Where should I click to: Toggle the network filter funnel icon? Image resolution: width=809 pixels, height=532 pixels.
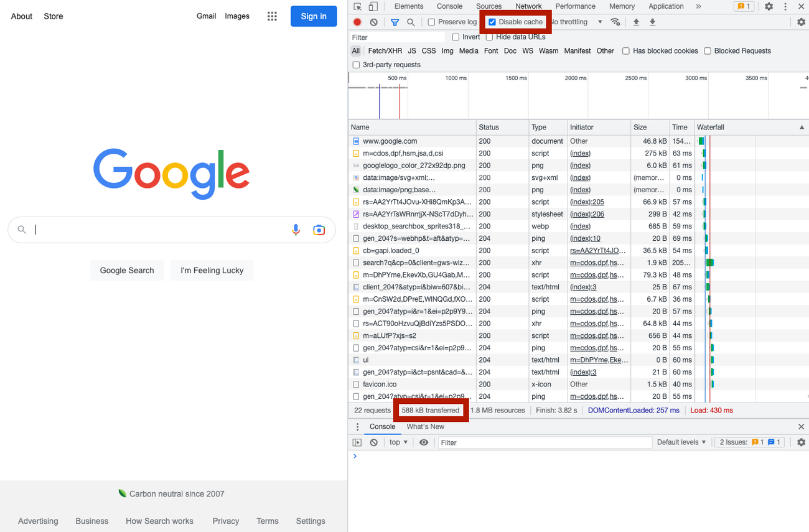click(395, 22)
